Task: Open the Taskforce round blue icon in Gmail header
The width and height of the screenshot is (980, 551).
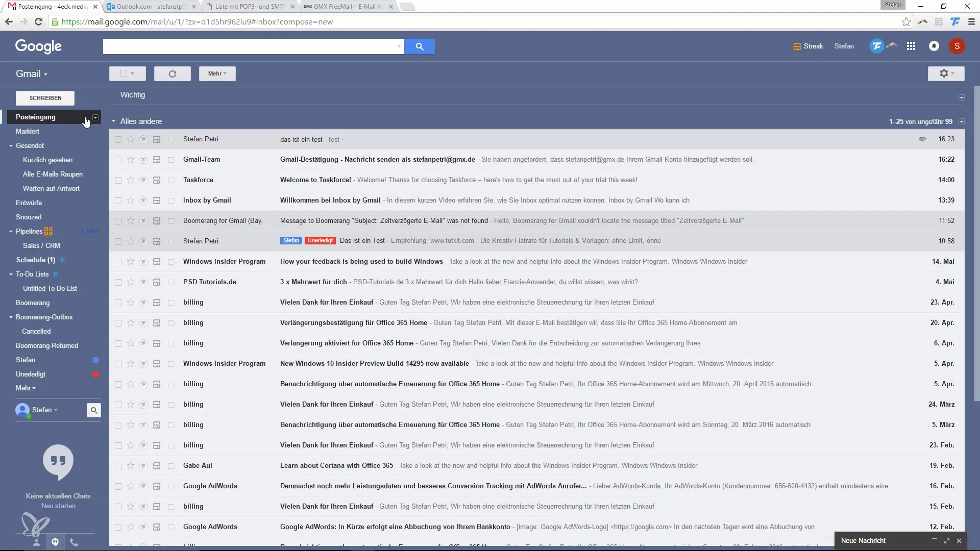Action: point(876,46)
